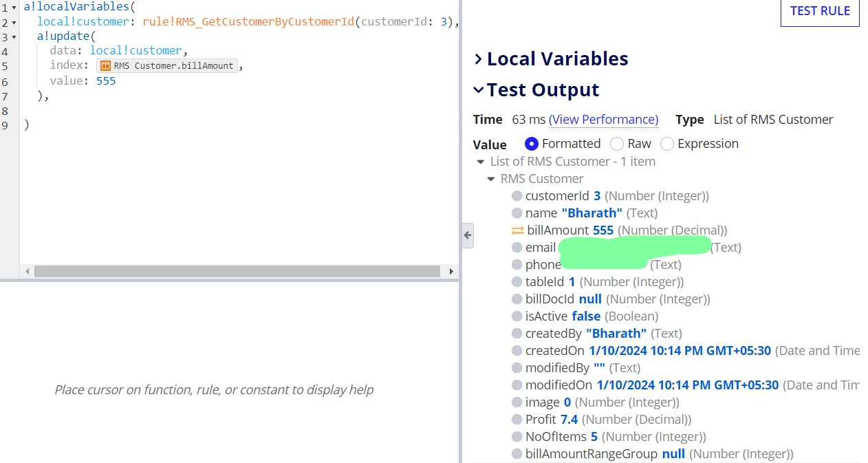Fold code at line 3 arrow
This screenshot has height=463, width=868.
(x=14, y=36)
